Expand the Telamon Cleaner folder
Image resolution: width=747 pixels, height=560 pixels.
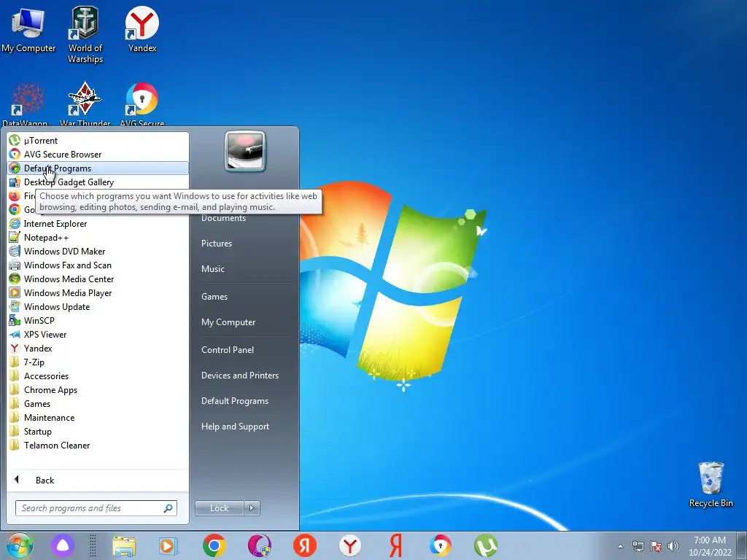coord(98,445)
